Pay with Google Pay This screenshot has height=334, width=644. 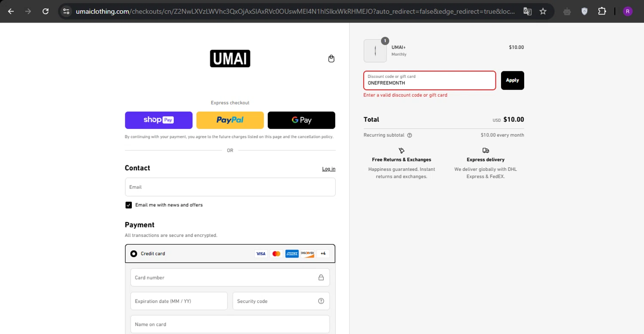click(x=301, y=120)
